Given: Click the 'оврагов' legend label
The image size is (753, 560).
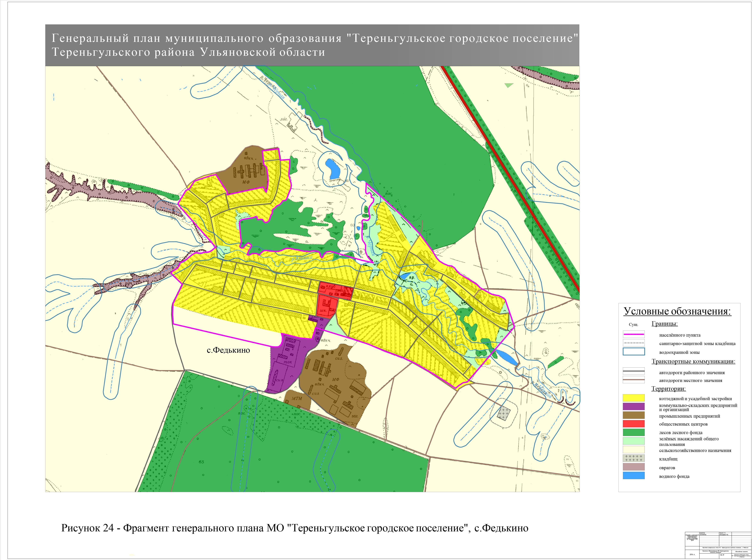Looking at the screenshot, I should point(667,468).
